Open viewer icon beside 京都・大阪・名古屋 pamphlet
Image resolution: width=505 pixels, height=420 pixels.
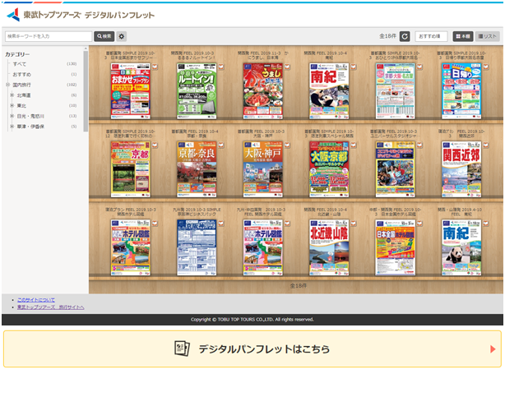click(419, 67)
